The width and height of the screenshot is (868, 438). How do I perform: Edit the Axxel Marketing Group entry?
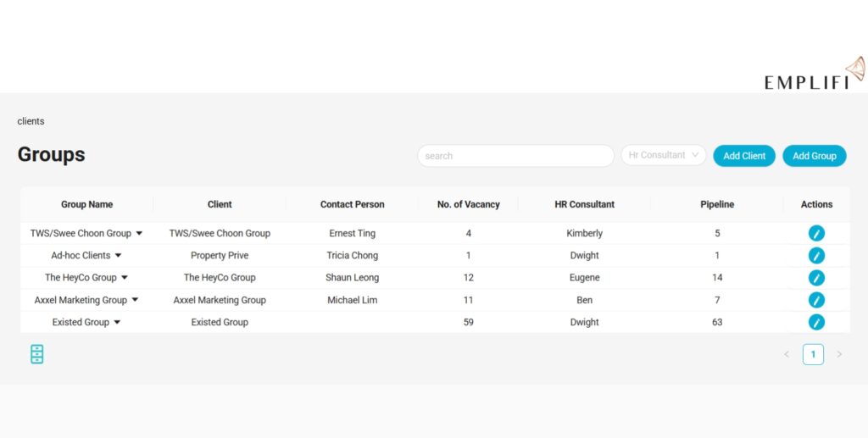[816, 300]
